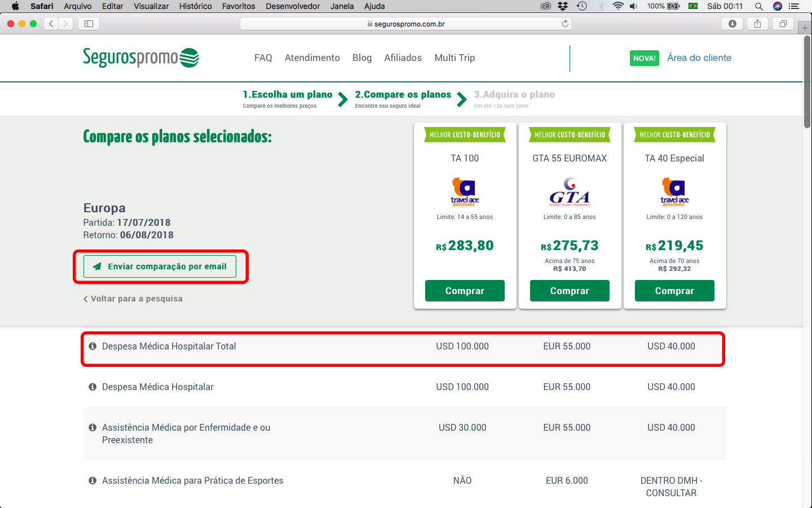Viewport: 812px width, 508px height.
Task: Open the Afiliados link
Action: pos(403,58)
